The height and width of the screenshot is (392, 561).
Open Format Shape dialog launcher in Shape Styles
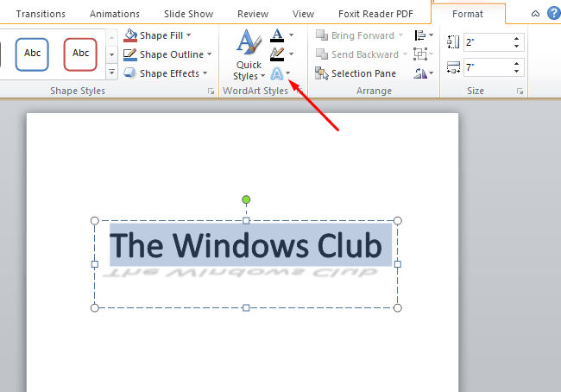click(x=211, y=92)
